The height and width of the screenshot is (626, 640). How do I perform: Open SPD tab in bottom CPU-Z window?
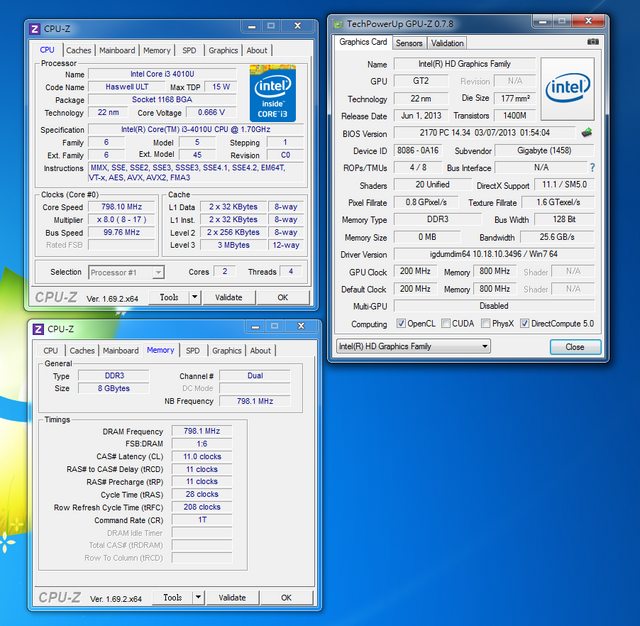(193, 351)
